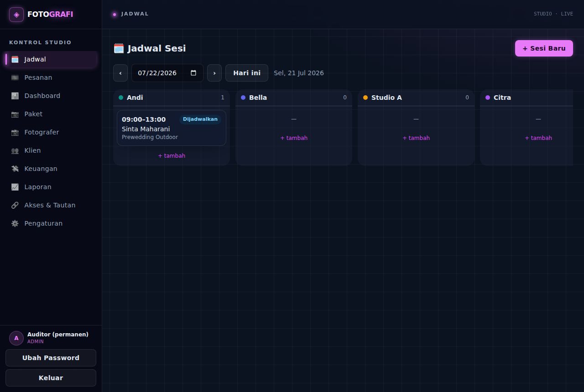This screenshot has height=392, width=584.
Task: Click the date field showing 07/22/2026
Action: tap(167, 73)
